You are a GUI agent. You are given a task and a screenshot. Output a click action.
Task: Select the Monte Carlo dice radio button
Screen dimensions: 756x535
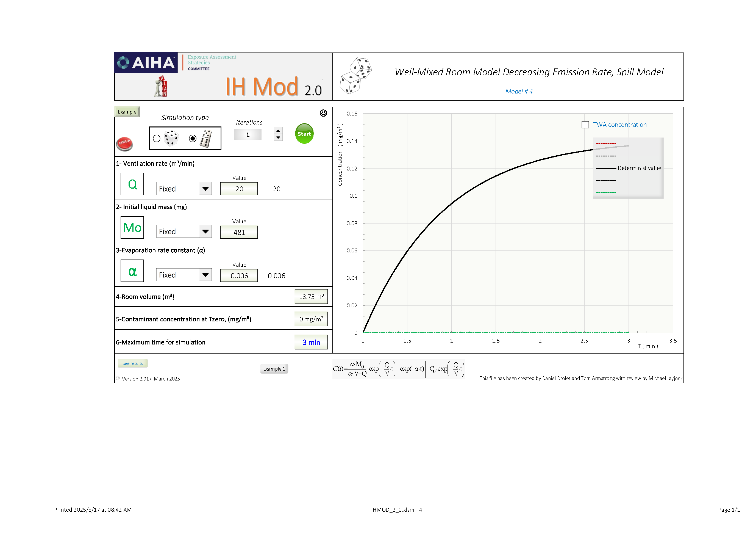[157, 138]
